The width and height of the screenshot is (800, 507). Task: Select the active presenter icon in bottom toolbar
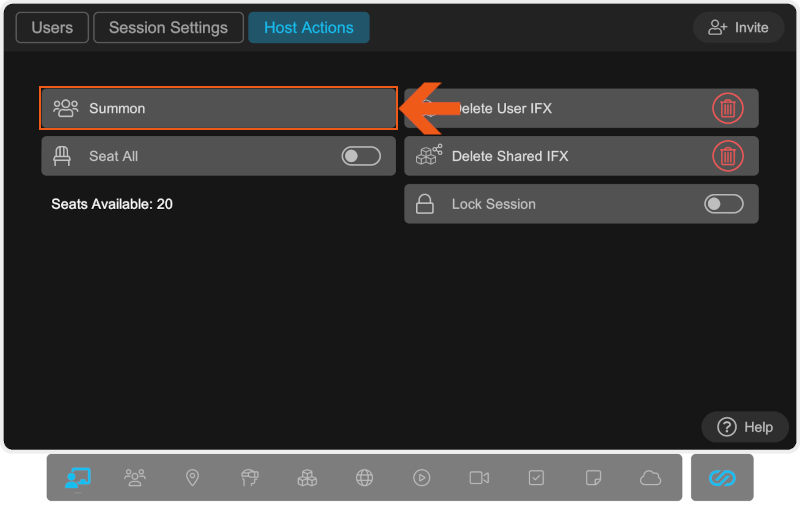tap(78, 478)
